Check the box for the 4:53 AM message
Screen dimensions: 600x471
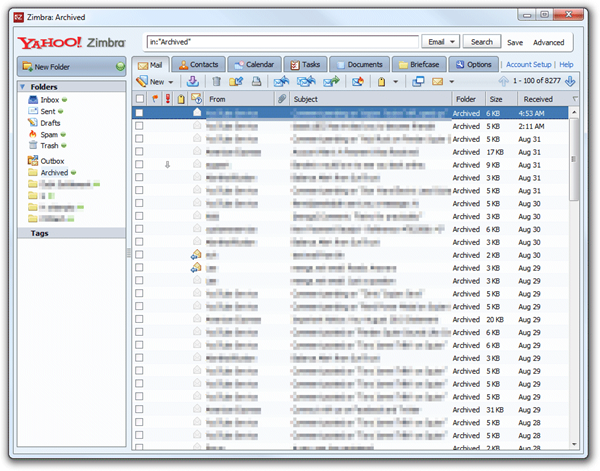coord(139,113)
